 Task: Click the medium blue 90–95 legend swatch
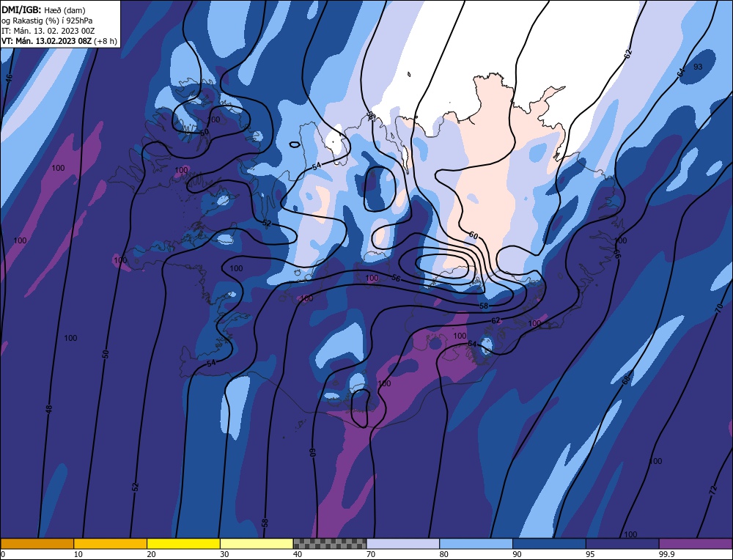[549, 543]
